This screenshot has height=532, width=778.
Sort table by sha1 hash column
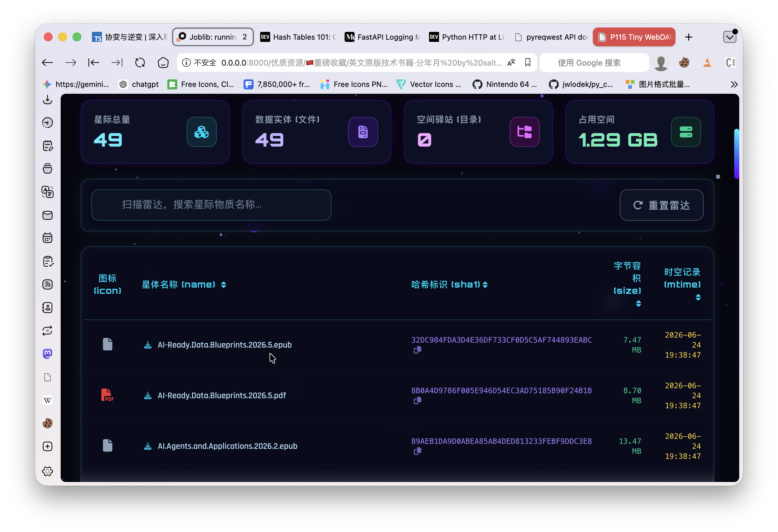pyautogui.click(x=485, y=285)
